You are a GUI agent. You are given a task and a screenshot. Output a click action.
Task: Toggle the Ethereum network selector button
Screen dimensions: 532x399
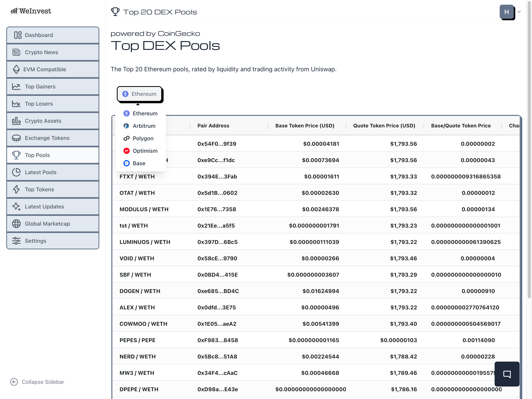click(139, 94)
